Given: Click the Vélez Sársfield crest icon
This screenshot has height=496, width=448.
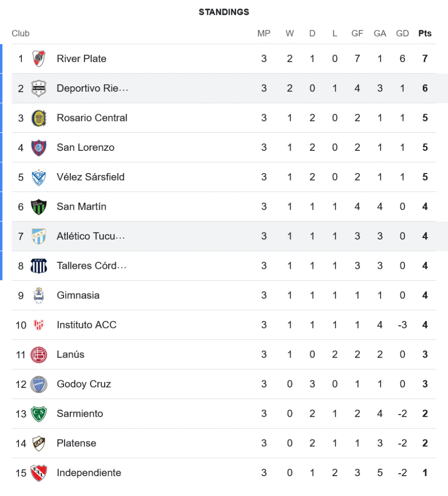Looking at the screenshot, I should (x=38, y=177).
